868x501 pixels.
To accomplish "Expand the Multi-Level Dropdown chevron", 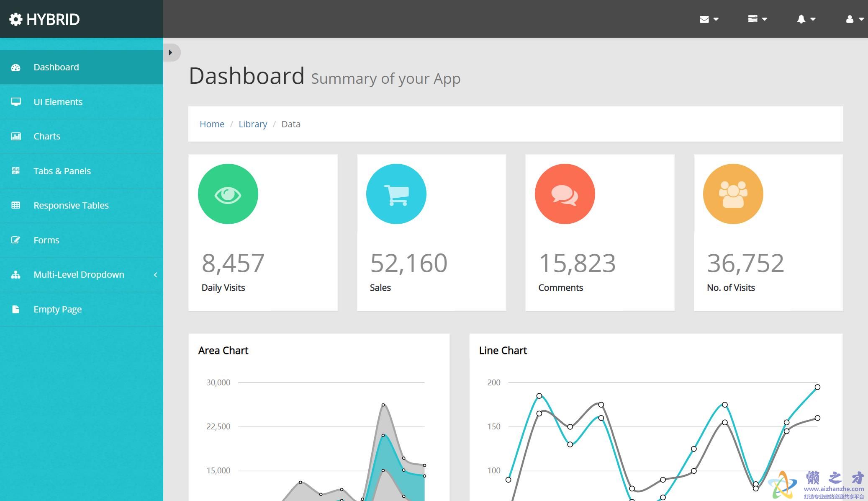I will [x=155, y=275].
